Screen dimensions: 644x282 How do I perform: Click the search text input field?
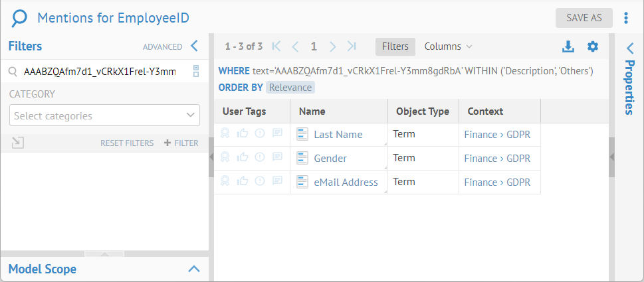103,71
